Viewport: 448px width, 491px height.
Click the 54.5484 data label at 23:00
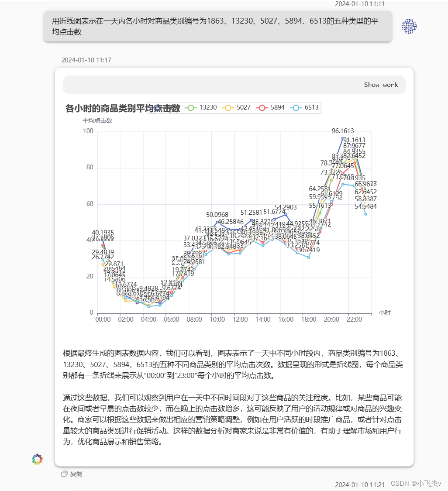[x=365, y=206]
